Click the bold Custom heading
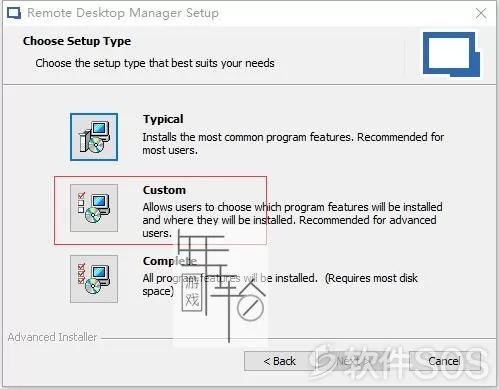Viewport: 499px width, 389px height. tap(164, 190)
